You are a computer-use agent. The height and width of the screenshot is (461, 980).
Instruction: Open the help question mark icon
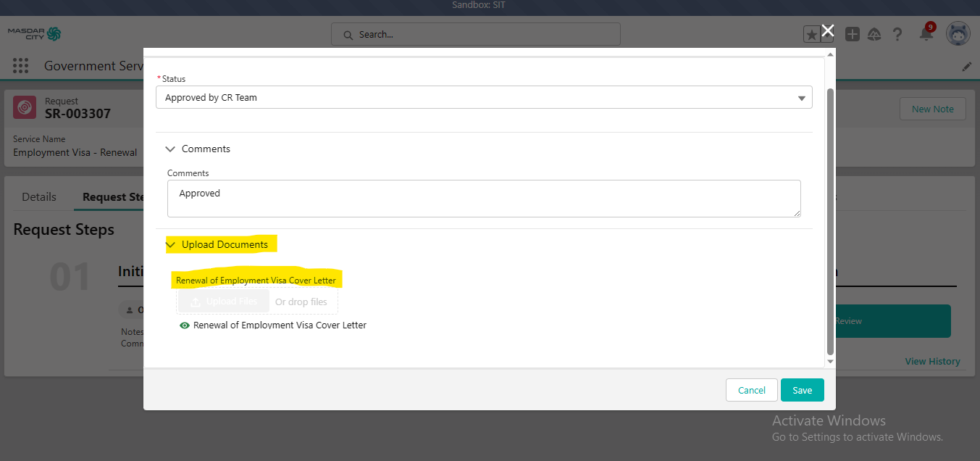tap(897, 34)
